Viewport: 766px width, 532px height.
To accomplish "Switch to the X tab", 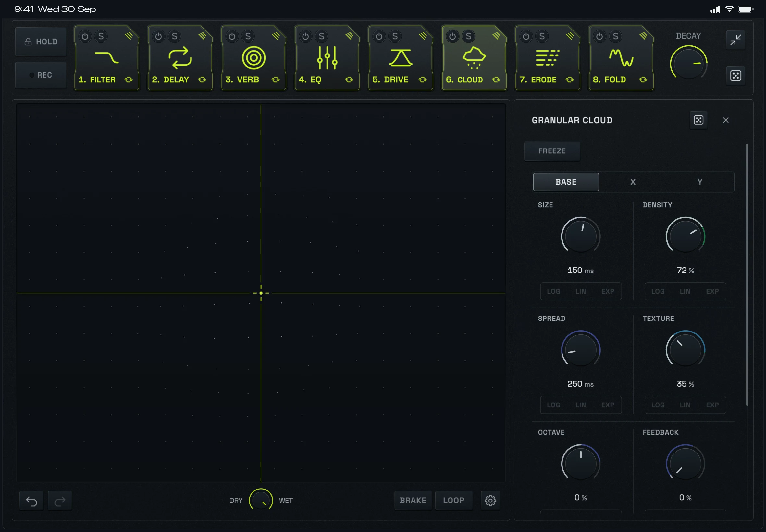I will 633,182.
